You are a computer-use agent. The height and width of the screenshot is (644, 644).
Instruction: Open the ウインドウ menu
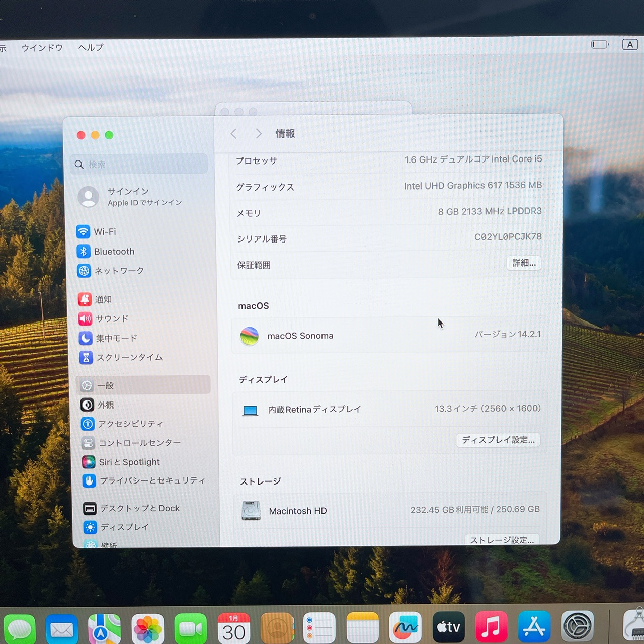click(x=42, y=48)
